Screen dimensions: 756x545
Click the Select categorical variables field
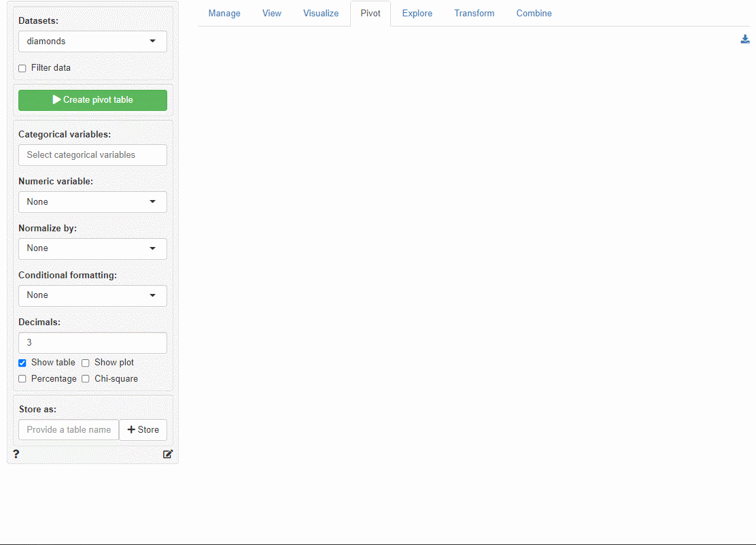[92, 155]
